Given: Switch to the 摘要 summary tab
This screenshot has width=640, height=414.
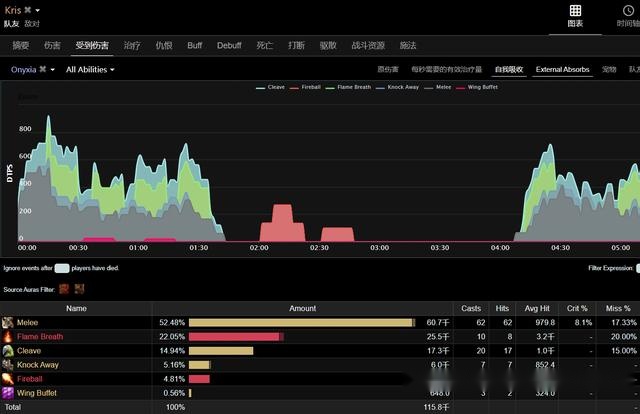Looking at the screenshot, I should point(20,45).
